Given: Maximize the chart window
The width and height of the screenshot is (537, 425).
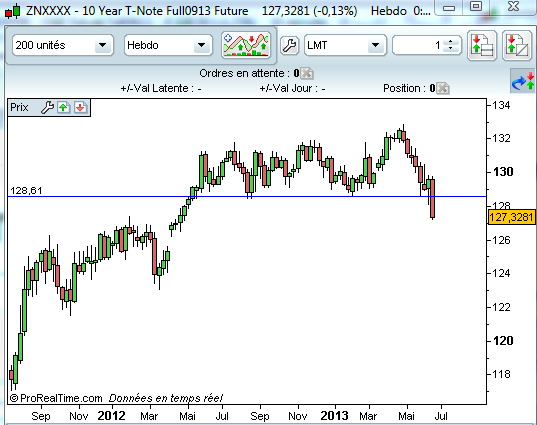Looking at the screenshot, I should pos(476,6).
